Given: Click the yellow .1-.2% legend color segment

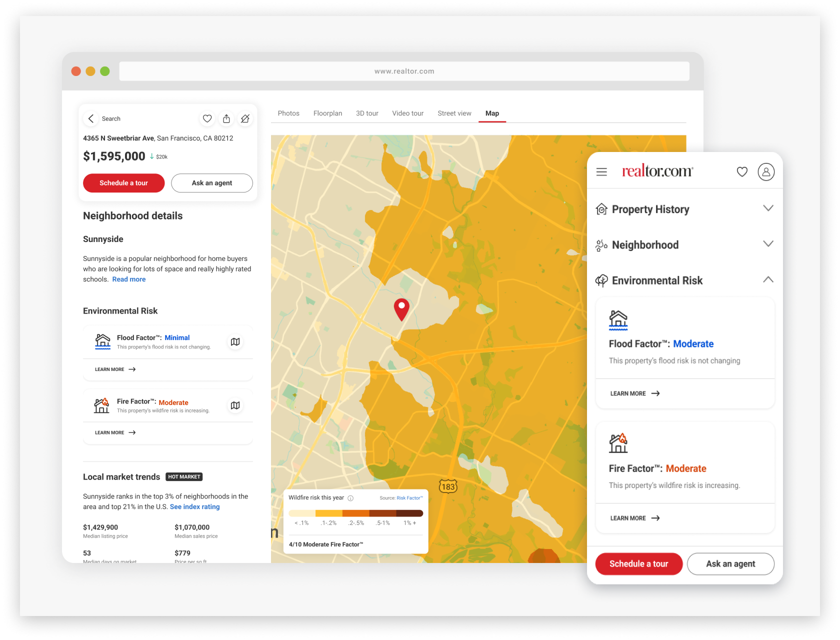Looking at the screenshot, I should [x=328, y=513].
